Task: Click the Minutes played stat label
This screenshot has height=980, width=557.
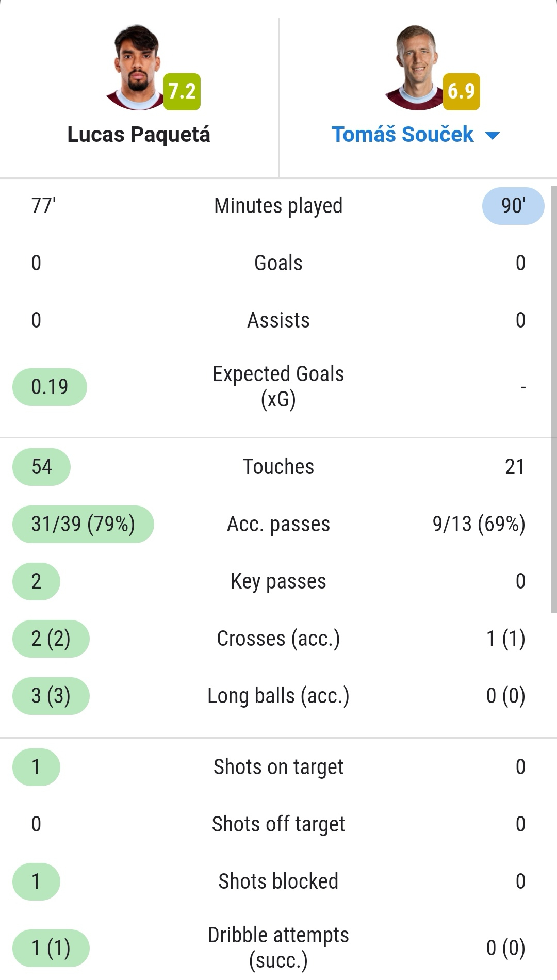Action: tap(278, 206)
